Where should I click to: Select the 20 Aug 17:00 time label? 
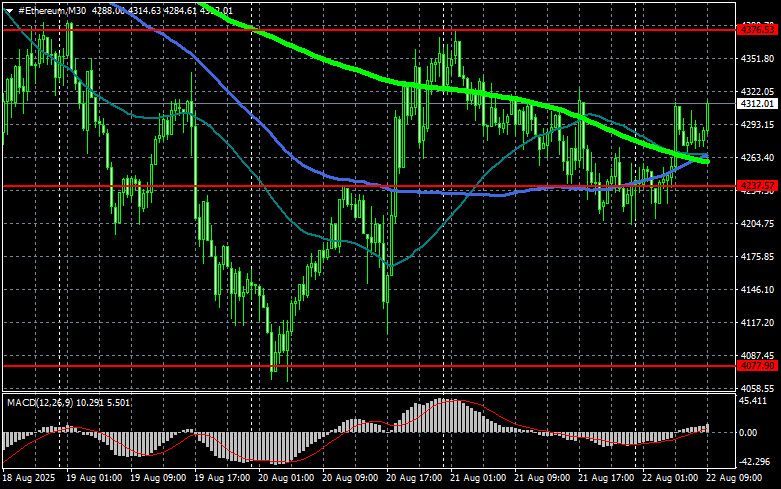coord(414,478)
